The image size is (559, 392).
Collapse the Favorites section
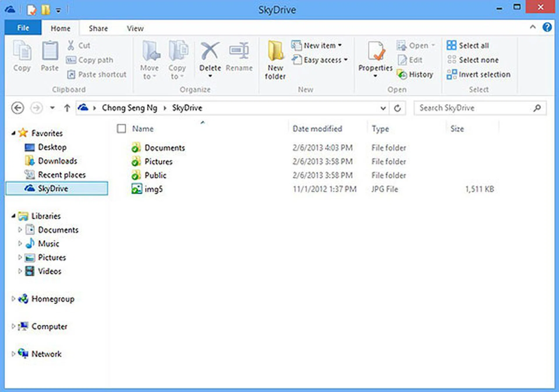(x=13, y=133)
